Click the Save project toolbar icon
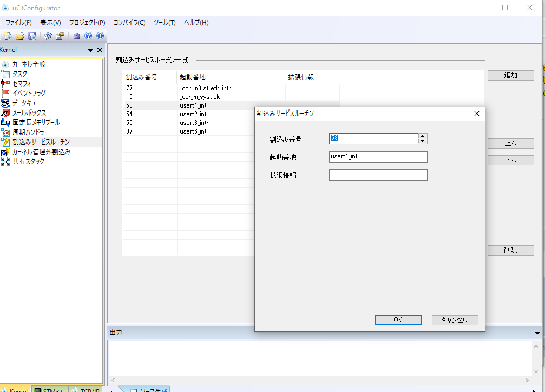Image resolution: width=545 pixels, height=392 pixels. 32,36
